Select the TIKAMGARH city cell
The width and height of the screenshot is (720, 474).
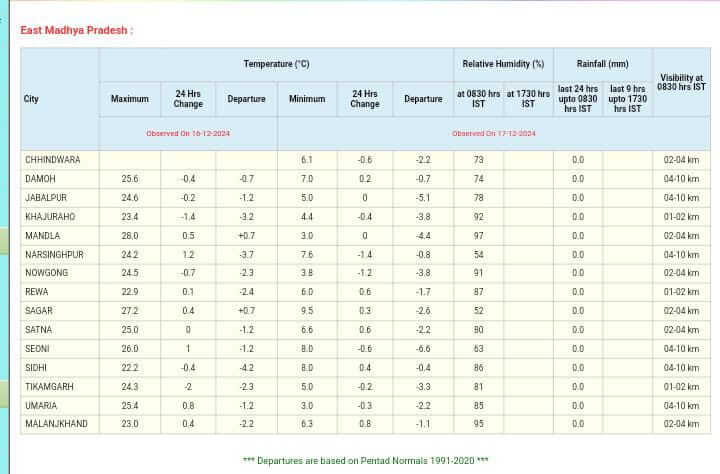(51, 387)
